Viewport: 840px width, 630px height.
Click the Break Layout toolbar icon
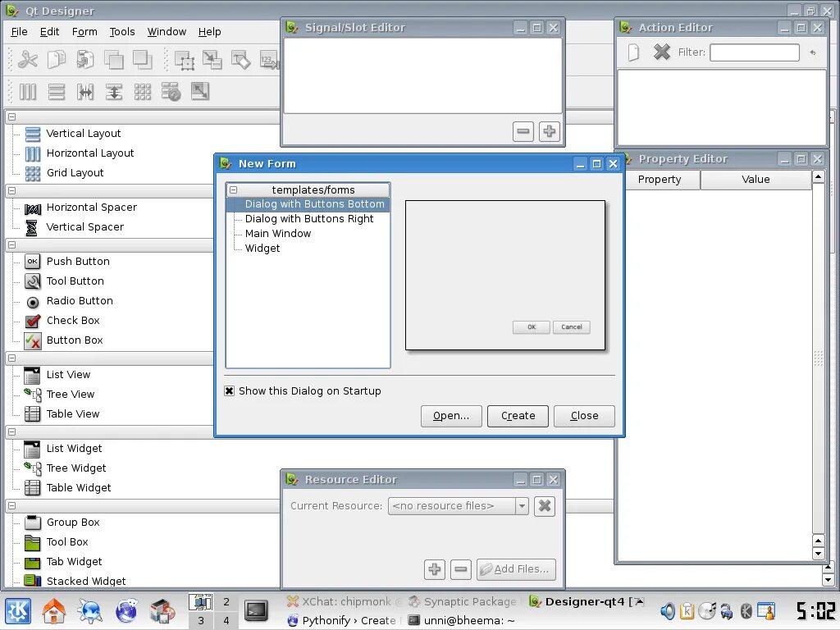click(x=171, y=92)
